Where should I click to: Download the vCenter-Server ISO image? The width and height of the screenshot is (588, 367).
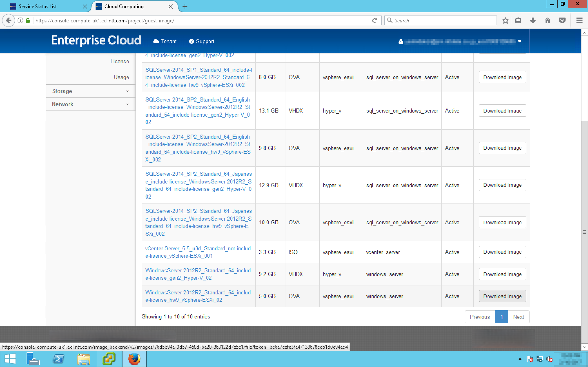pos(502,252)
